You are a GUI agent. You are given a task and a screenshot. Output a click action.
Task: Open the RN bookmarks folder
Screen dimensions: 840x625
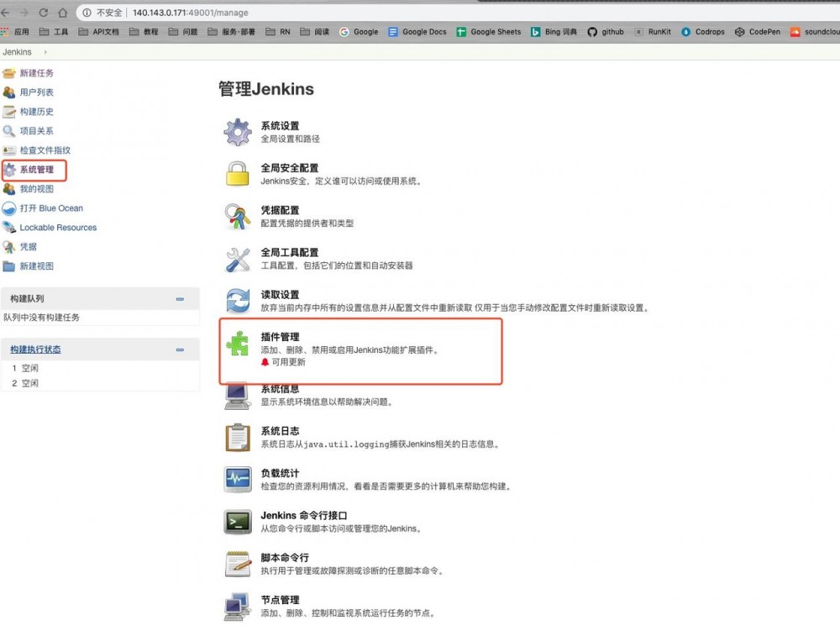point(278,32)
